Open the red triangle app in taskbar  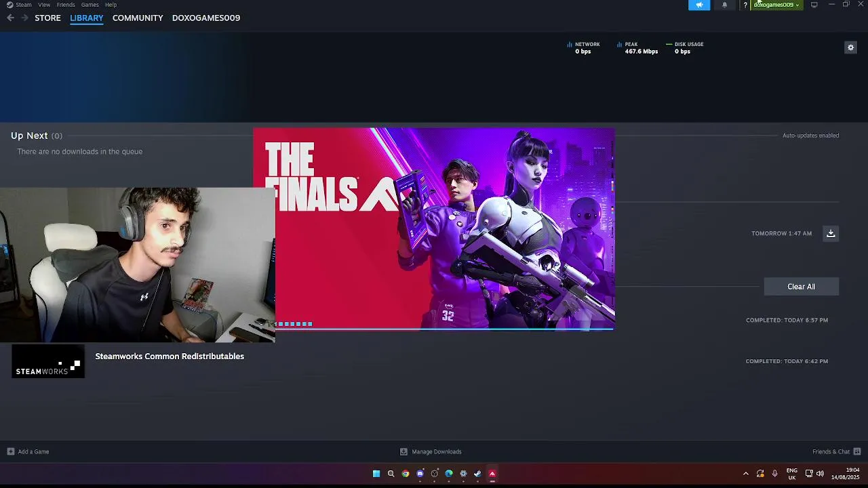click(492, 474)
